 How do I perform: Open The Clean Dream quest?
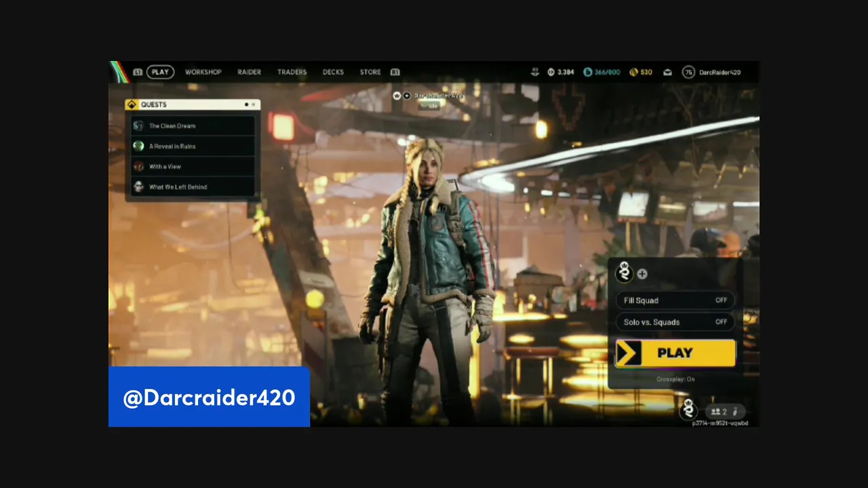(x=193, y=125)
